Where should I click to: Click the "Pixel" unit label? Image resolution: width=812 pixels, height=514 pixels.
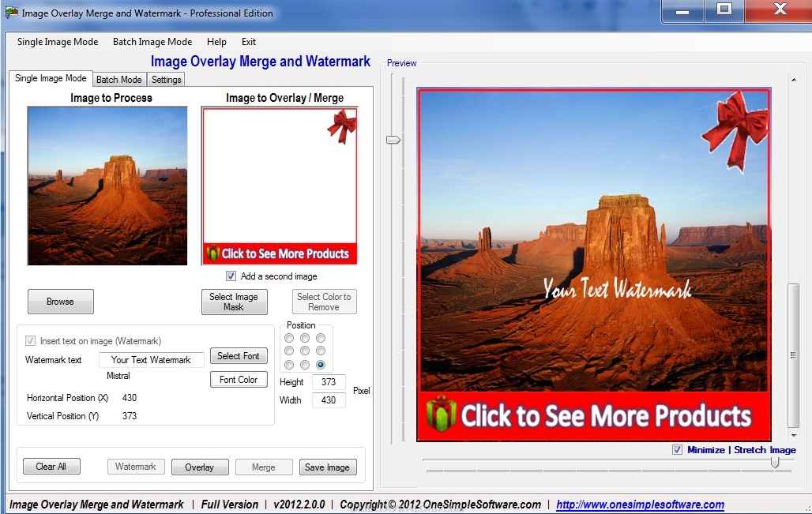[362, 391]
